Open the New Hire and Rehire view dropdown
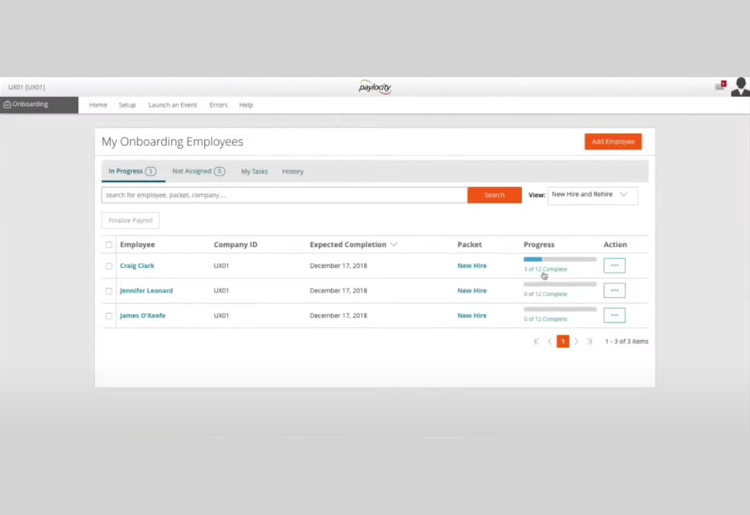This screenshot has height=515, width=750. click(x=592, y=195)
